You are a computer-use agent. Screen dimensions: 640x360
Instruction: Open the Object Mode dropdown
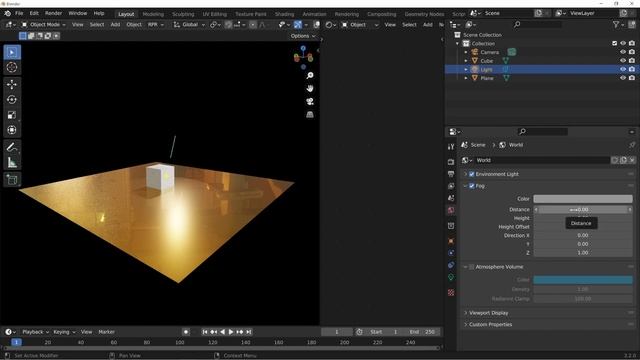click(43, 25)
